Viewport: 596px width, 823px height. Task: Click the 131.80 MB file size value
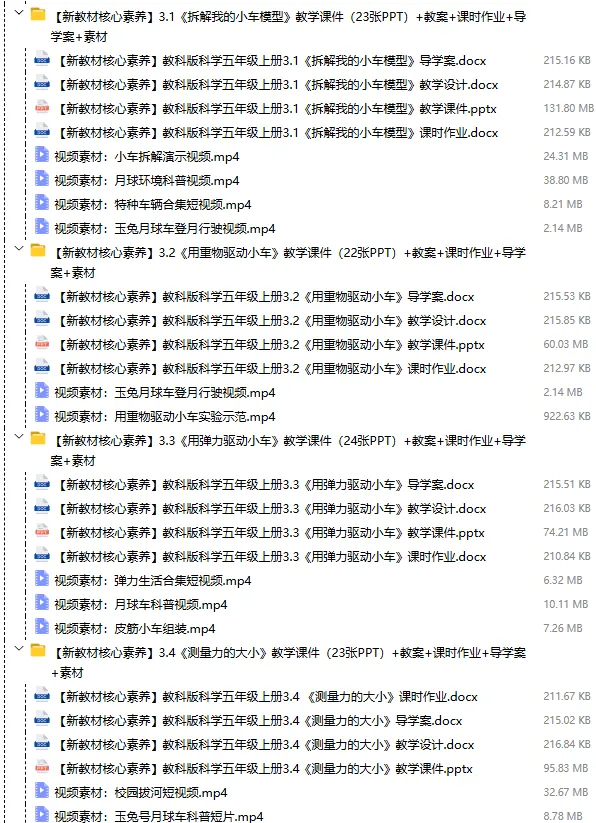[x=568, y=108]
